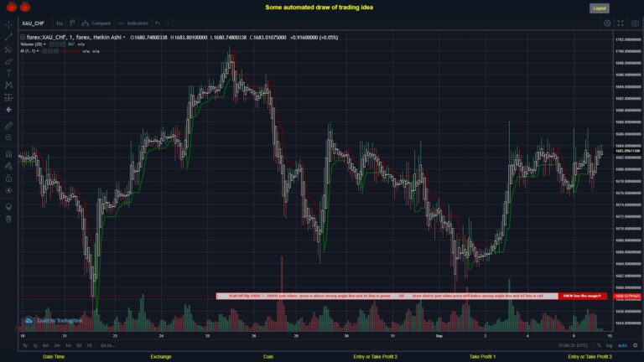The width and height of the screenshot is (644, 362).
Task: Open the UTC timezone clock menu
Action: tap(573, 345)
